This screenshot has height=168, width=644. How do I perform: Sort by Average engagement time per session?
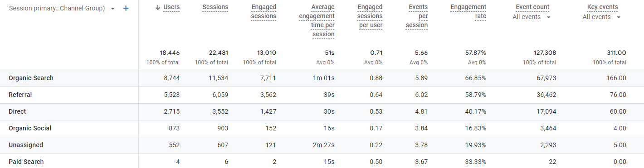pos(317,21)
